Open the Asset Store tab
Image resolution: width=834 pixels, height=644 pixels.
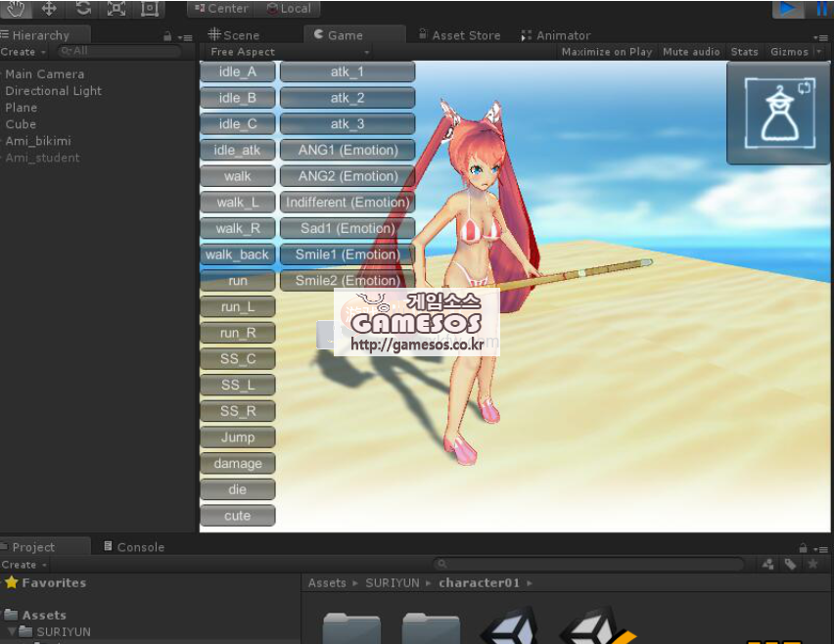459,35
